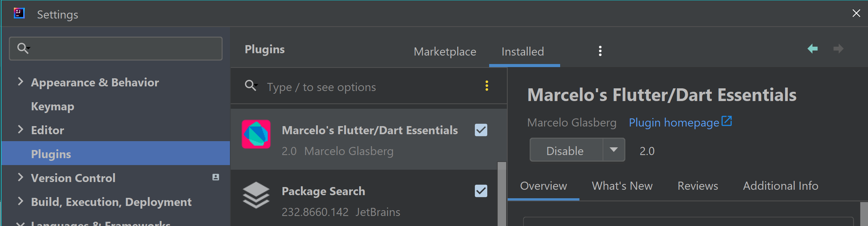Switch to the Marketplace tab
This screenshot has width=868, height=226.
coord(445,52)
